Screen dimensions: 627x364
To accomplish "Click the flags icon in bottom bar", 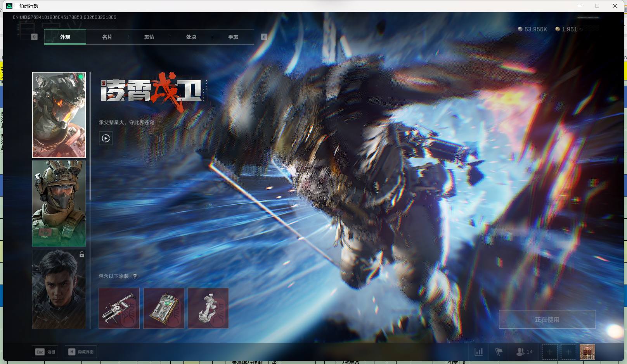I will [x=499, y=352].
